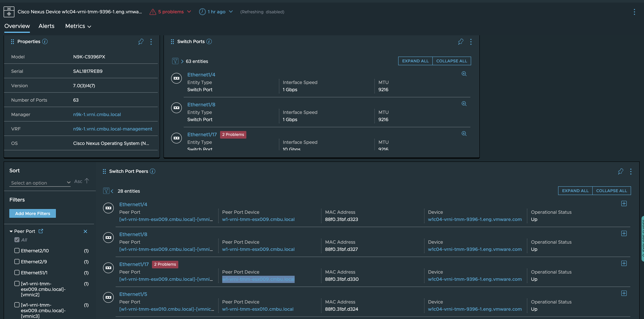
Task: Open the Properties panel three-dot menu
Action: (x=151, y=41)
